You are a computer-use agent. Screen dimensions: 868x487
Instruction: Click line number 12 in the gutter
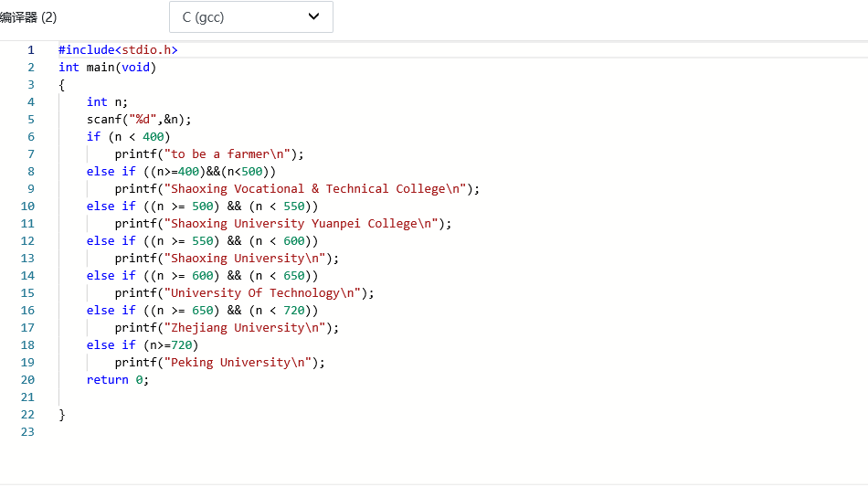tap(27, 241)
